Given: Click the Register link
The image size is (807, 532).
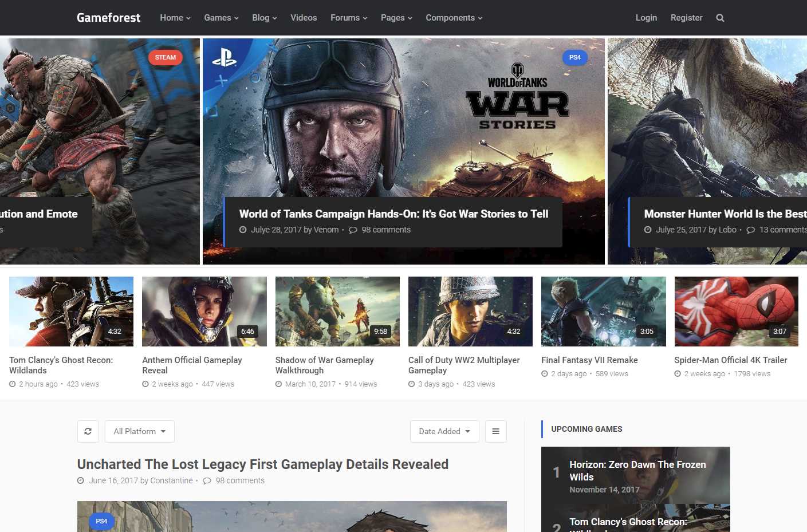Looking at the screenshot, I should pyautogui.click(x=686, y=18).
